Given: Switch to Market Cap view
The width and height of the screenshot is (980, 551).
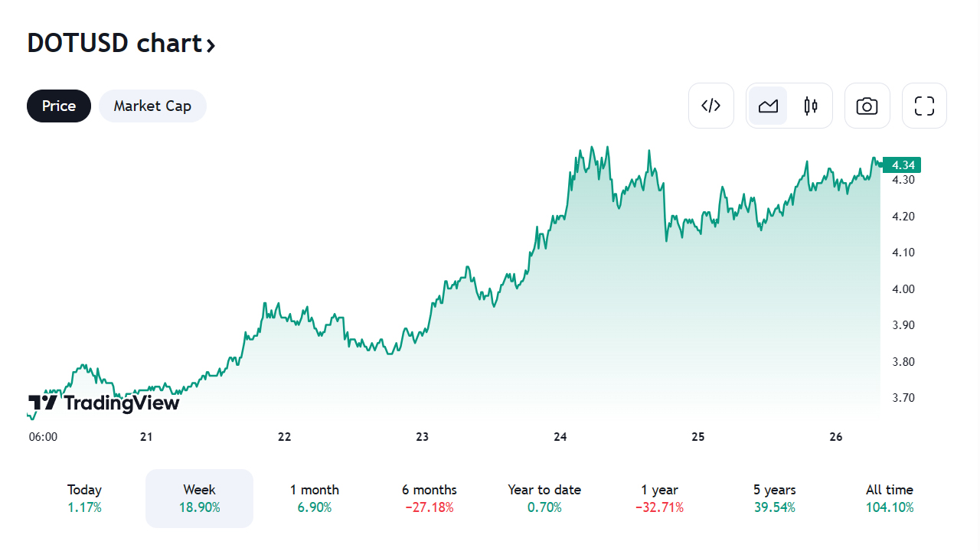Looking at the screenshot, I should 152,106.
